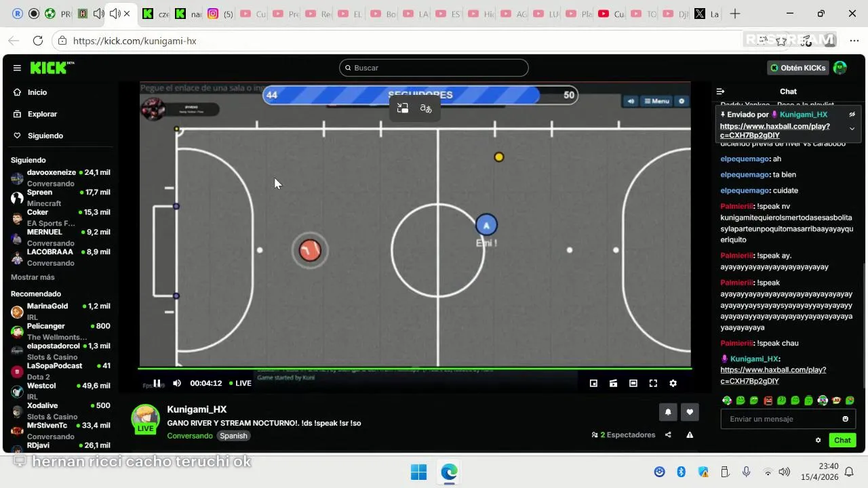
Task: Click the KICK logo
Action: (x=52, y=68)
